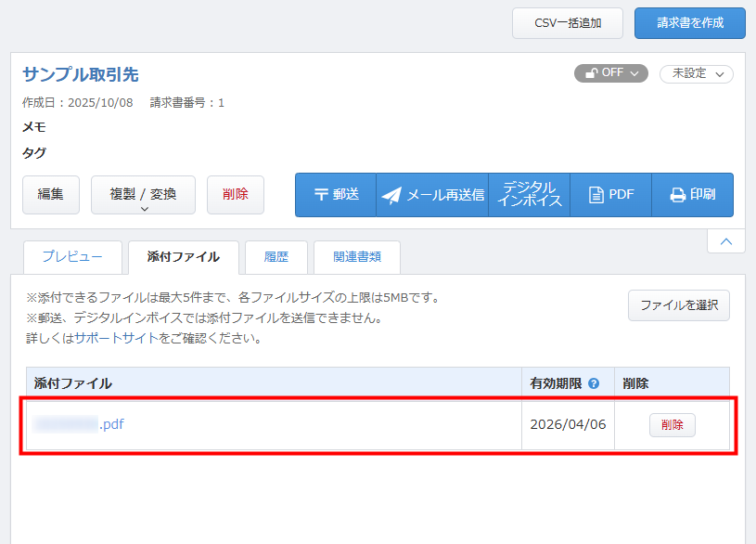Toggle the lock OFF switch
Viewport: 756px width, 544px height.
tap(609, 73)
